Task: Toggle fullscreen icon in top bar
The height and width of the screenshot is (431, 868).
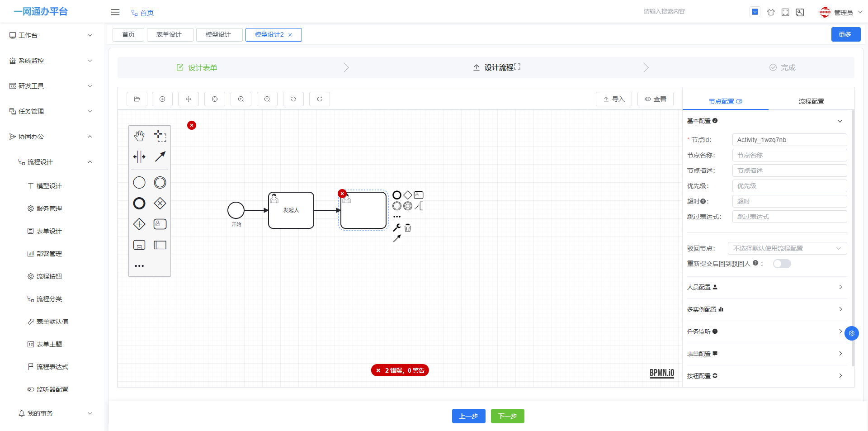Action: pyautogui.click(x=785, y=12)
